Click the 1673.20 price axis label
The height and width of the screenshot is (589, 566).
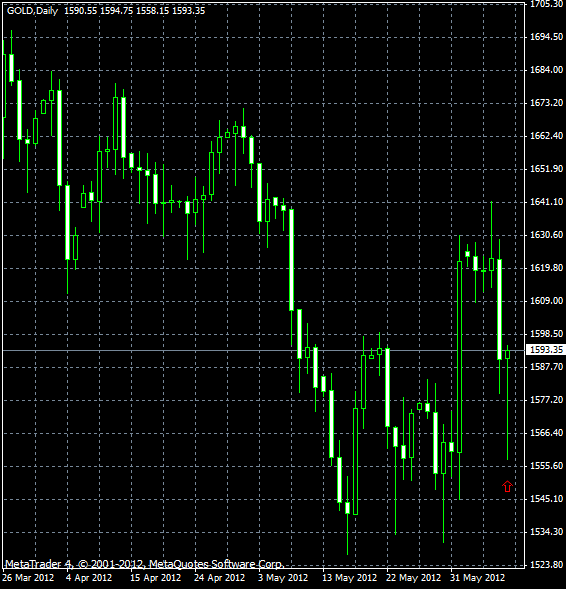click(x=546, y=103)
